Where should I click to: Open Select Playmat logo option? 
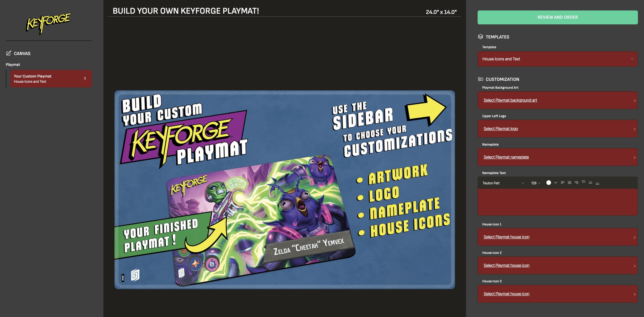coord(501,129)
